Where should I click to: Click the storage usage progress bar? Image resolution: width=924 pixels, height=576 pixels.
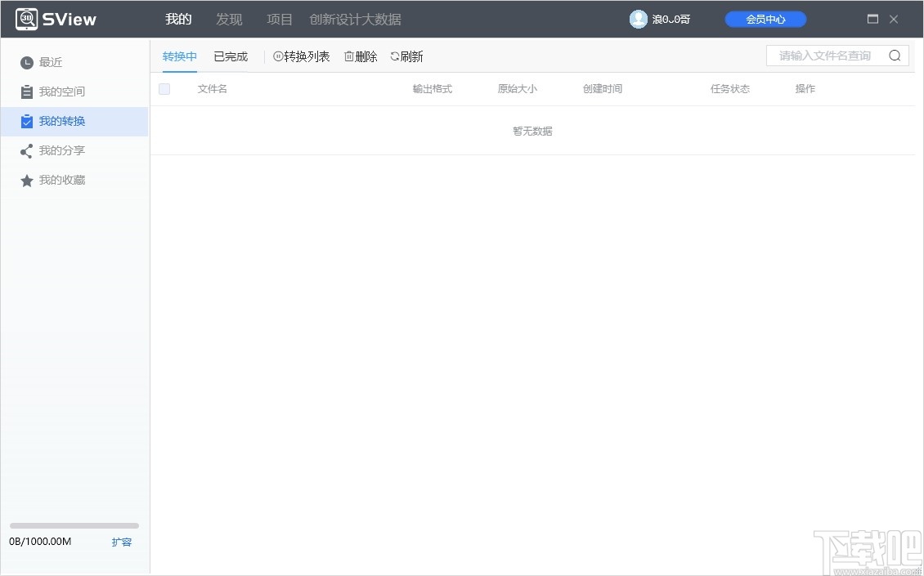click(74, 525)
